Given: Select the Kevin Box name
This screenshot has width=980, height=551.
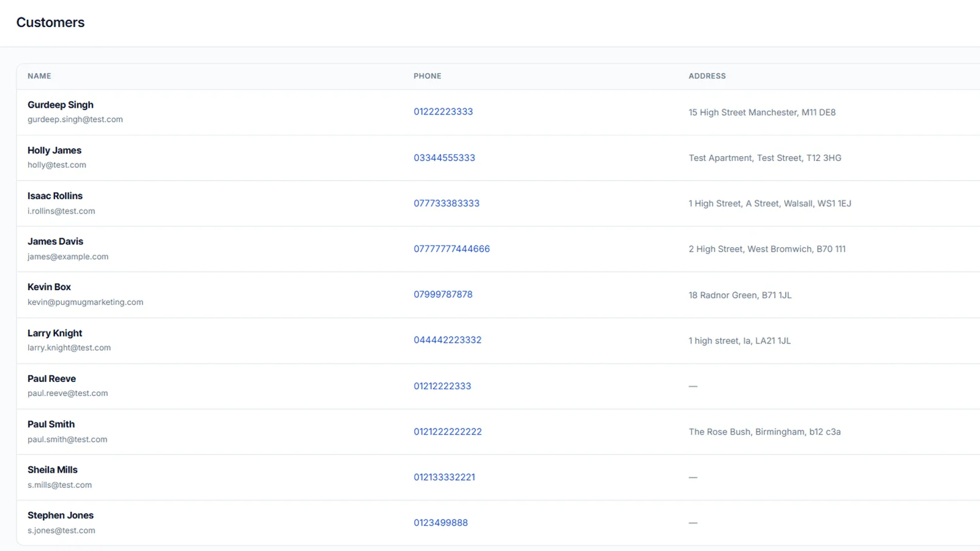Looking at the screenshot, I should click(49, 287).
